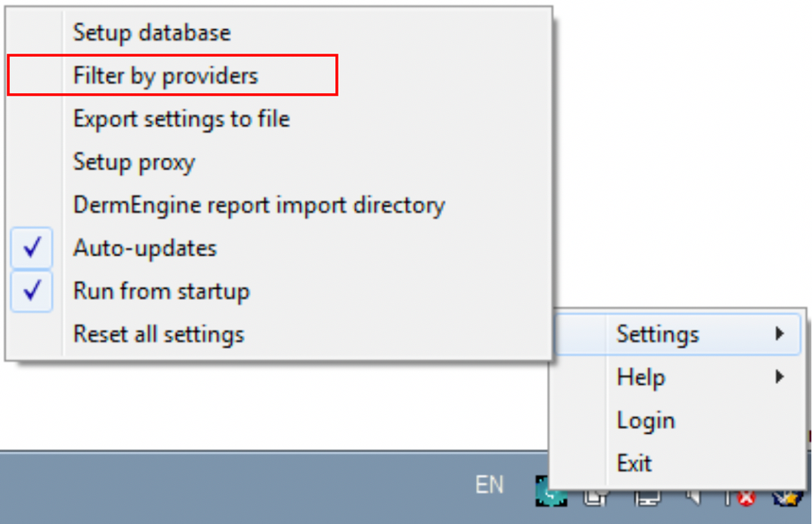The height and width of the screenshot is (524, 812).
Task: Expand the Help submenu arrow
Action: [x=779, y=377]
